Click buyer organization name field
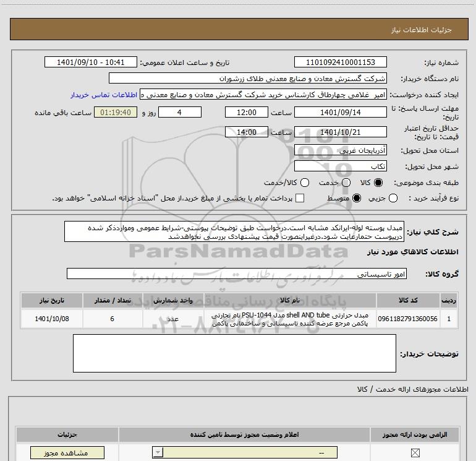 tap(248, 78)
